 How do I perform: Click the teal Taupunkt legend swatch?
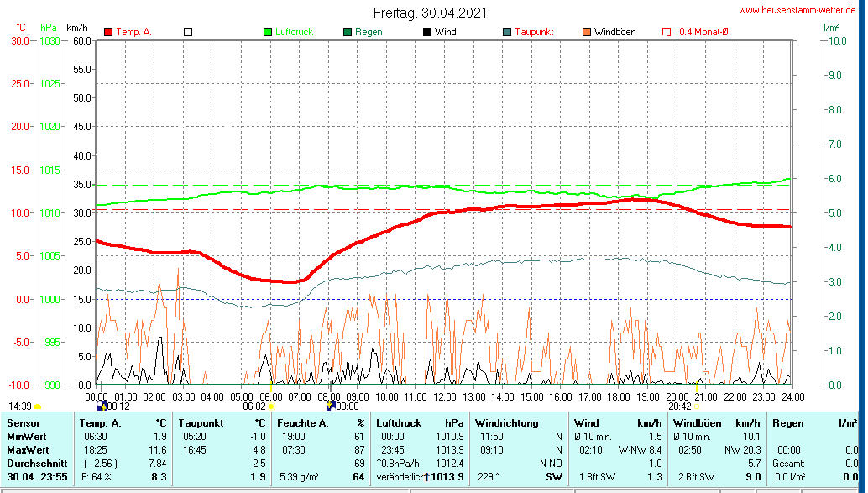507,32
